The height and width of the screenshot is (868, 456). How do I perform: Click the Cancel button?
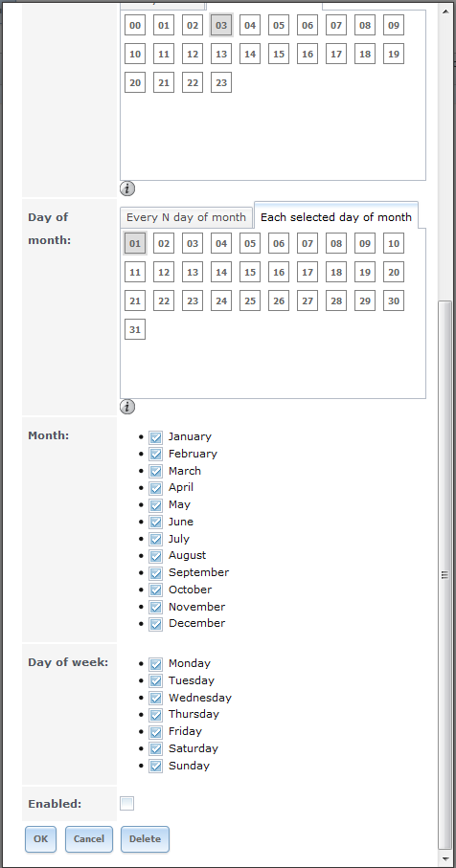[x=89, y=839]
